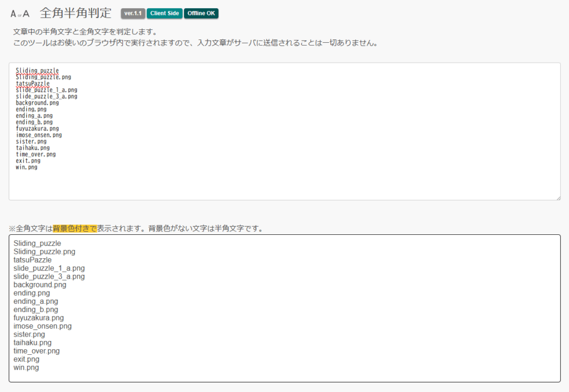Click the '全角半角判定' page title
569x392 pixels.
pos(76,13)
